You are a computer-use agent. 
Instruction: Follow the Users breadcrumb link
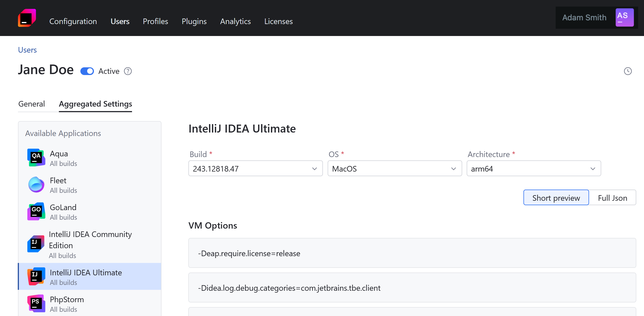27,50
